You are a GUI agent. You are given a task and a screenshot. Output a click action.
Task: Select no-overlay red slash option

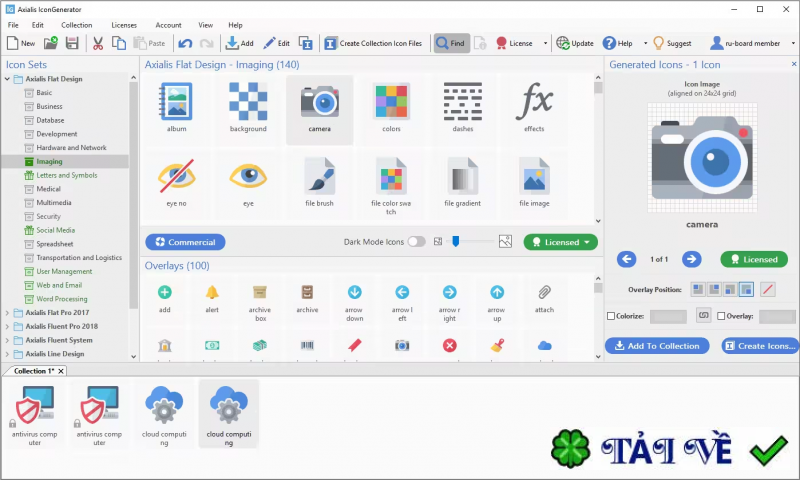tap(768, 289)
